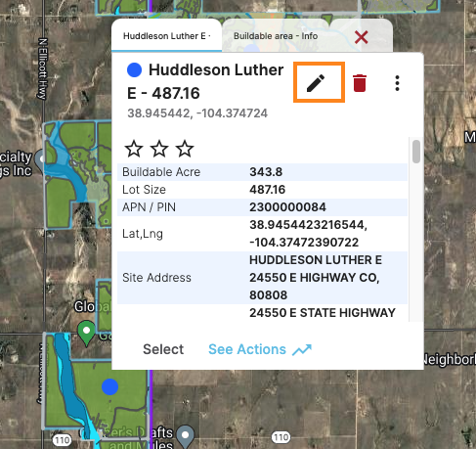Viewport: 476px width, 449px height.
Task: Rate parcel with the second star
Action: pyautogui.click(x=159, y=149)
